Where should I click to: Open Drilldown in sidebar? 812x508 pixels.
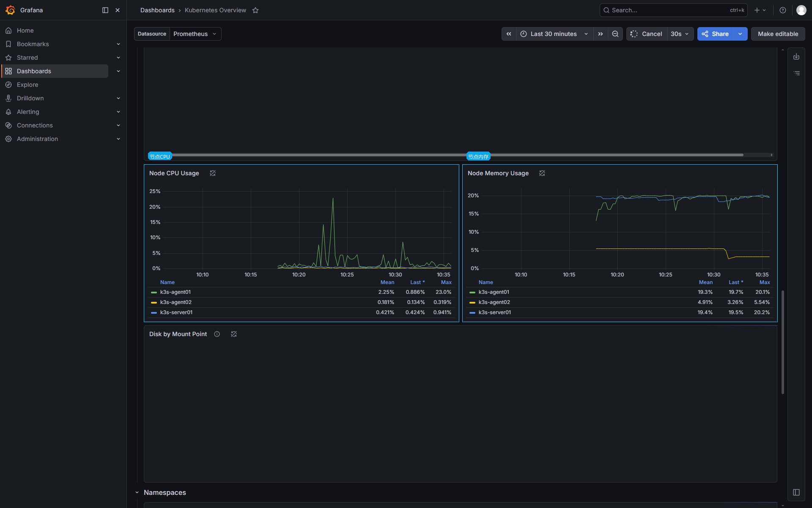coord(30,98)
